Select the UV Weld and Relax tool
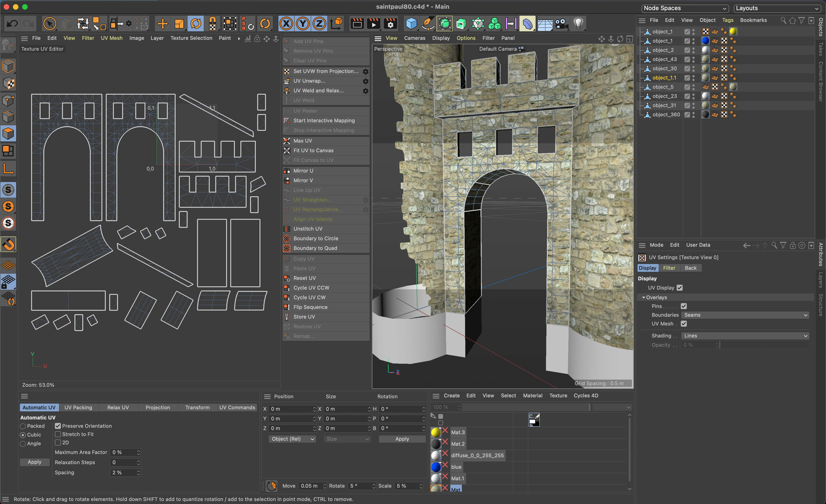The image size is (826, 504). click(319, 90)
